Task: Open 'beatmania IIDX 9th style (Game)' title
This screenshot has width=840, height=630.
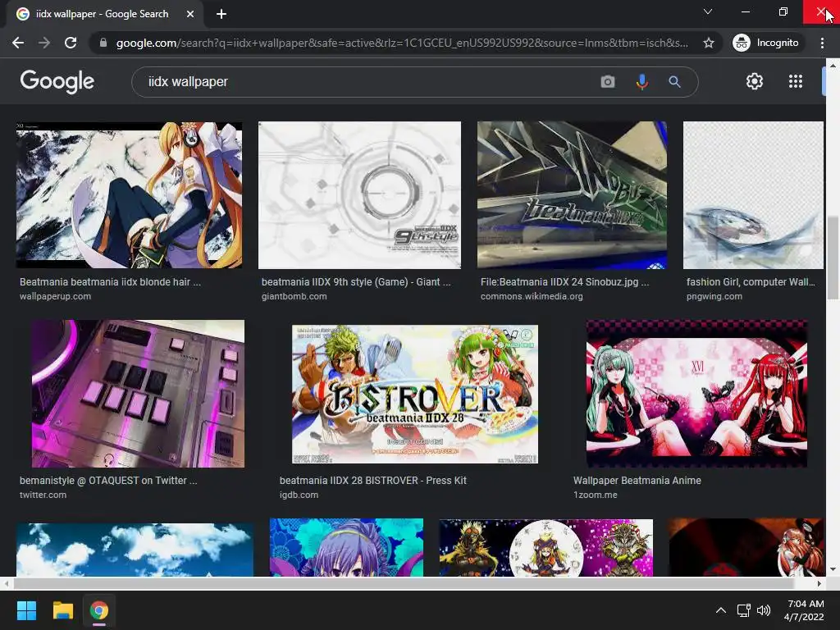Action: pyautogui.click(x=356, y=282)
